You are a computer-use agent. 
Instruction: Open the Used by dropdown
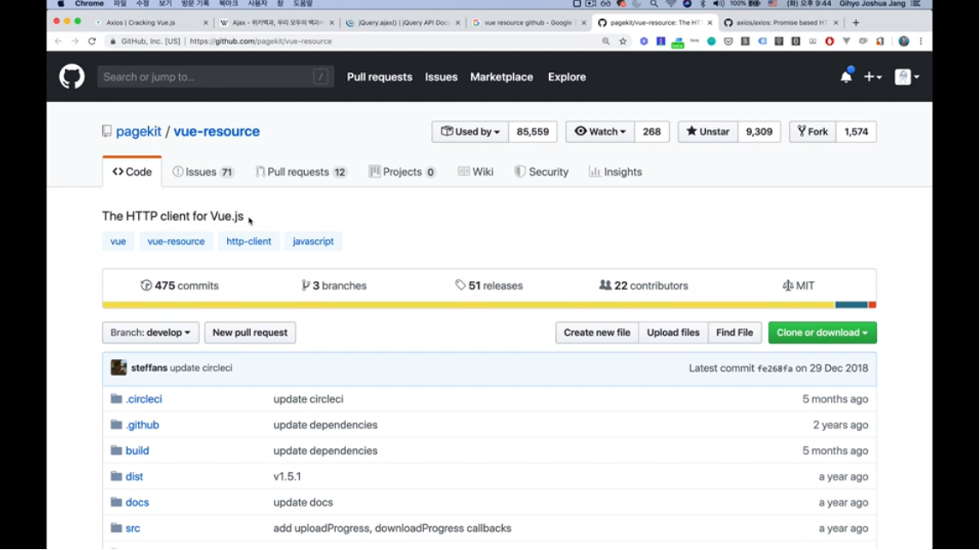(x=470, y=132)
